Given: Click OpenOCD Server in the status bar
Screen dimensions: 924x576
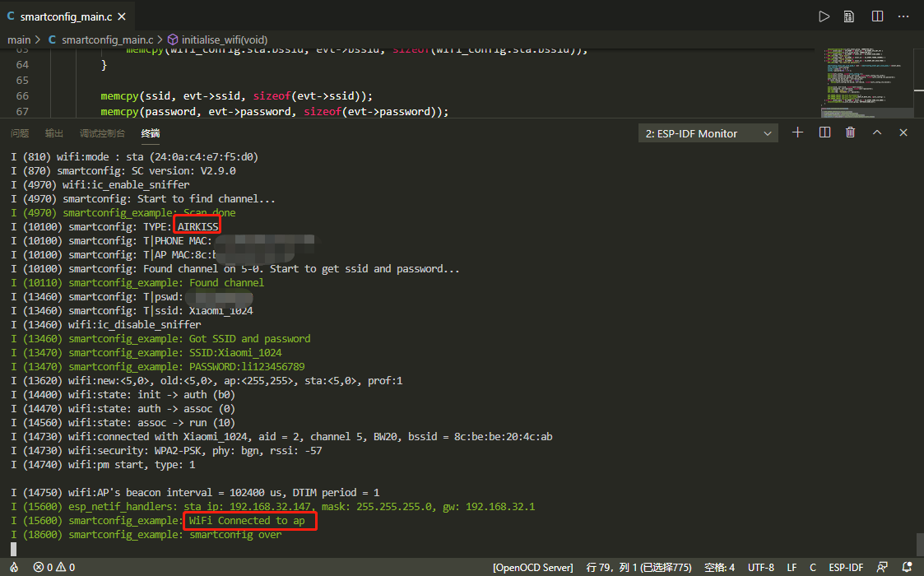Looking at the screenshot, I should pos(532,567).
